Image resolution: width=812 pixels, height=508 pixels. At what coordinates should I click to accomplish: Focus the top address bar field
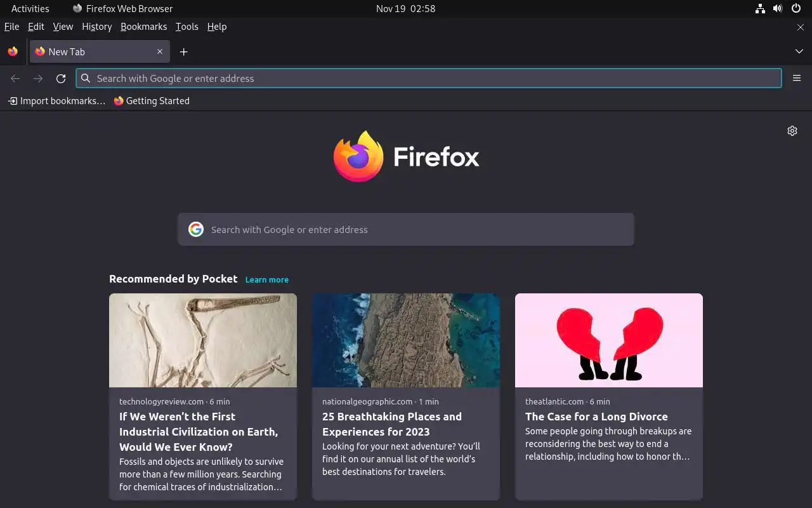click(x=429, y=78)
